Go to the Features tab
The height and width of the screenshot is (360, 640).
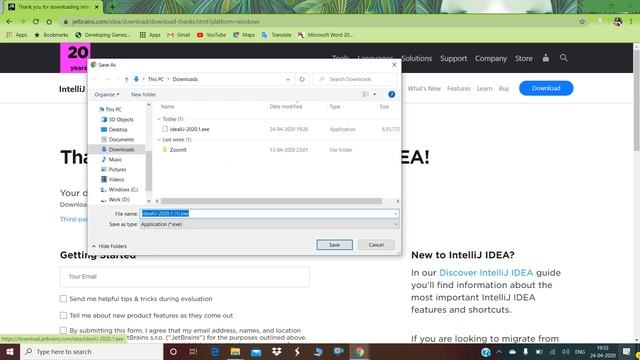(459, 89)
